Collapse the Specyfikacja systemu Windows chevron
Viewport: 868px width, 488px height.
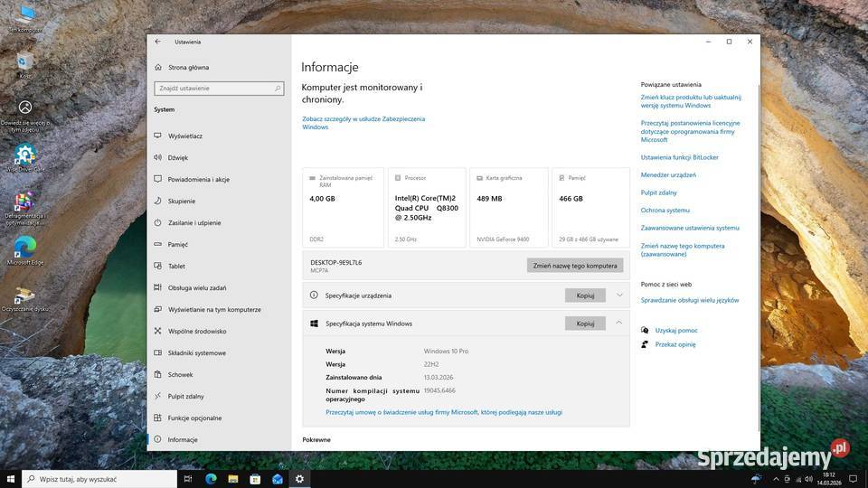619,324
